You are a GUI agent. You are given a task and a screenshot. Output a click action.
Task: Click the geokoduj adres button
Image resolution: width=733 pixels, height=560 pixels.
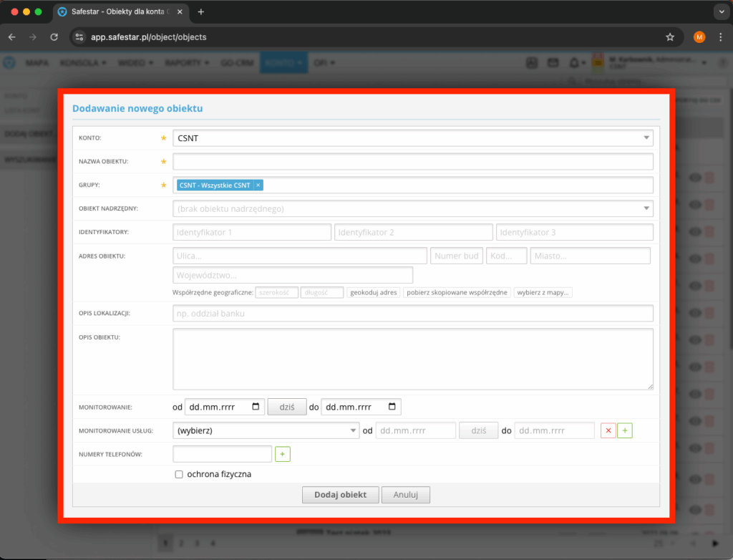click(373, 292)
